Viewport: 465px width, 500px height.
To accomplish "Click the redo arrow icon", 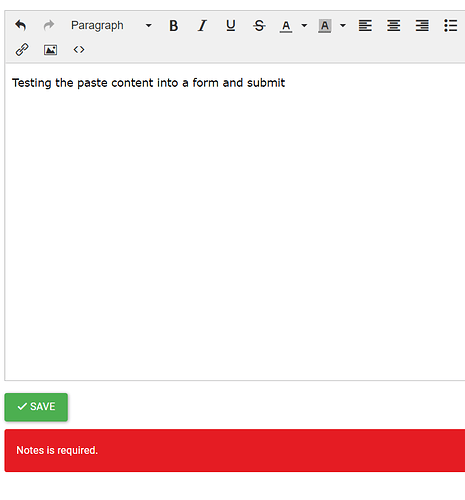I will click(49, 25).
